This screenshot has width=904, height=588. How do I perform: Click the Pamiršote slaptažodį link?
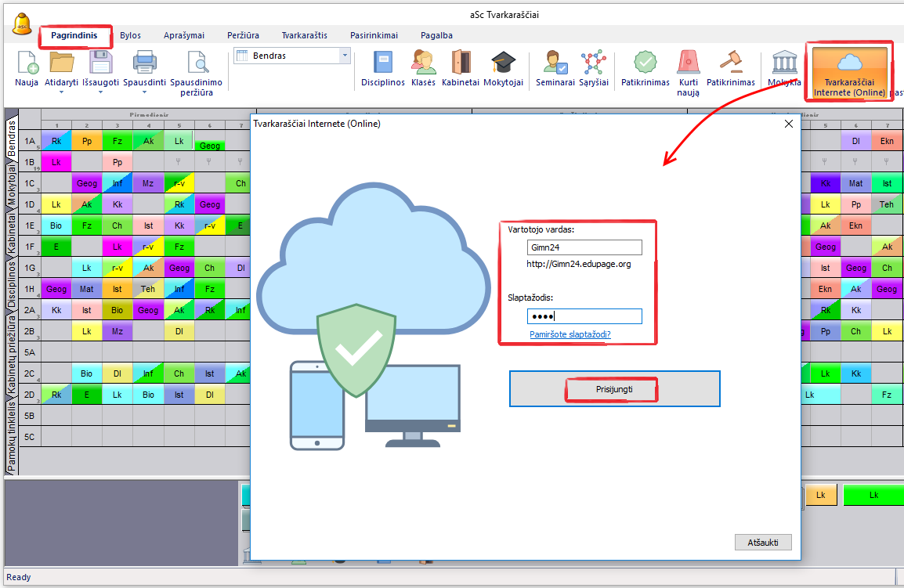pyautogui.click(x=570, y=334)
